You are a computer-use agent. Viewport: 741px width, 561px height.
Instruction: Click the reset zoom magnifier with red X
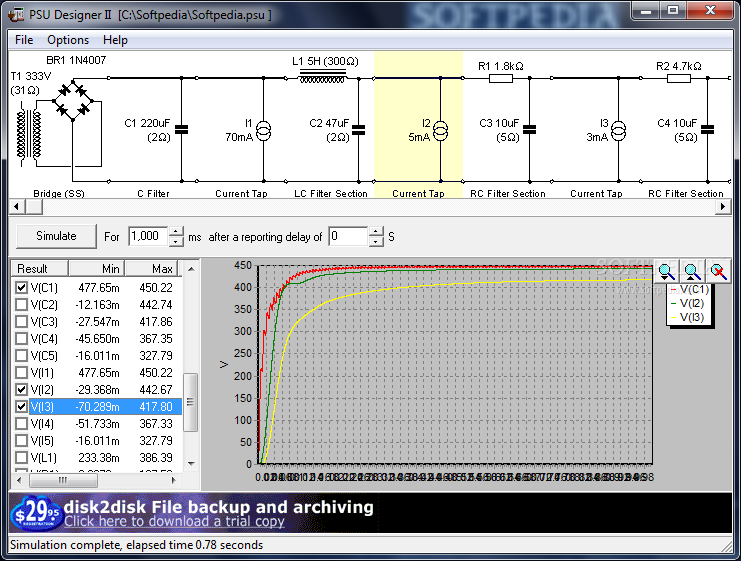pyautogui.click(x=718, y=271)
